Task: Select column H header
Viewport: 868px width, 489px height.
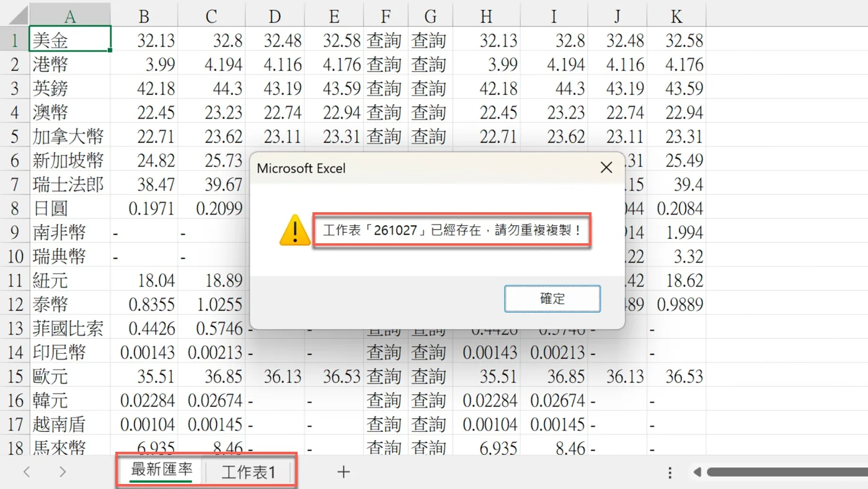Action: click(x=487, y=16)
